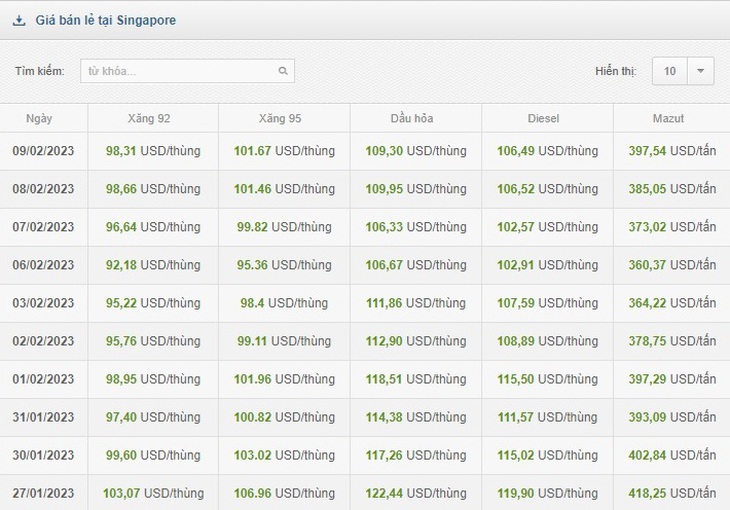Click the Diesel price 111,57 USD/thùng

point(548,417)
